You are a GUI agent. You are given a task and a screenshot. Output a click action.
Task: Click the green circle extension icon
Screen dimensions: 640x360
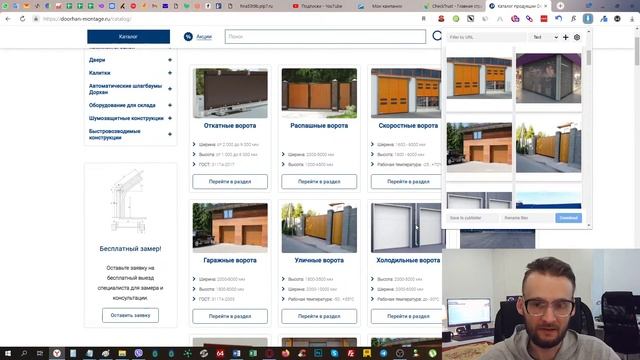pos(456,19)
